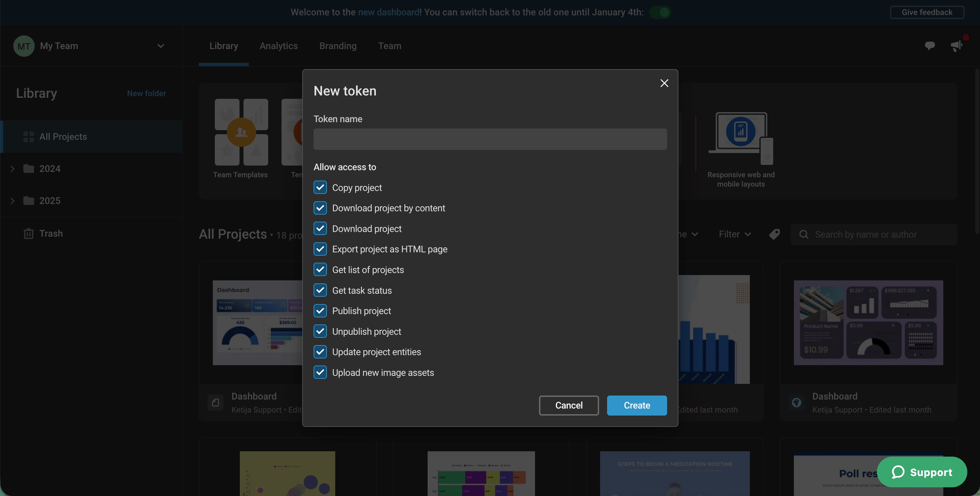Viewport: 980px width, 496px height.
Task: Select the Team Templates tile
Action: 241,132
